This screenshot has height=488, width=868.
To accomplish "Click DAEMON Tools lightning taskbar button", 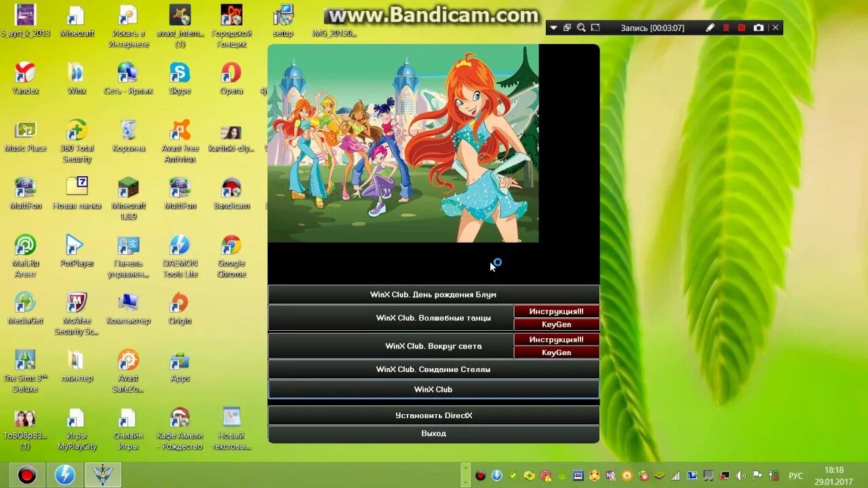I will tap(64, 474).
